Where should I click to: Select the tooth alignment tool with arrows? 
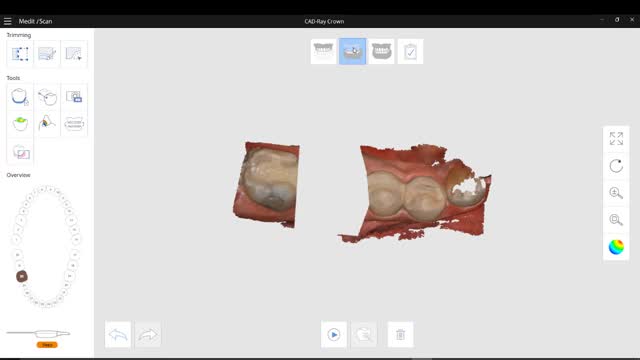tap(47, 97)
